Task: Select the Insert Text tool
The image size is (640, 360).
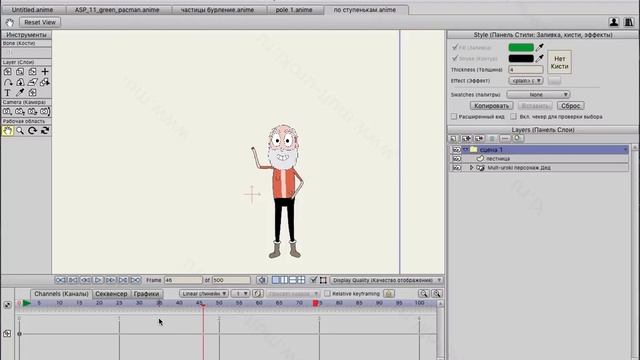Action: 7,93
